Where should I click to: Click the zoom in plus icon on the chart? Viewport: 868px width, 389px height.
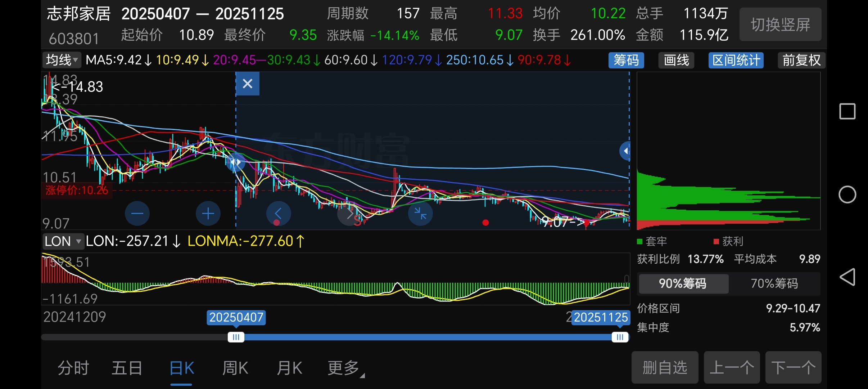208,214
